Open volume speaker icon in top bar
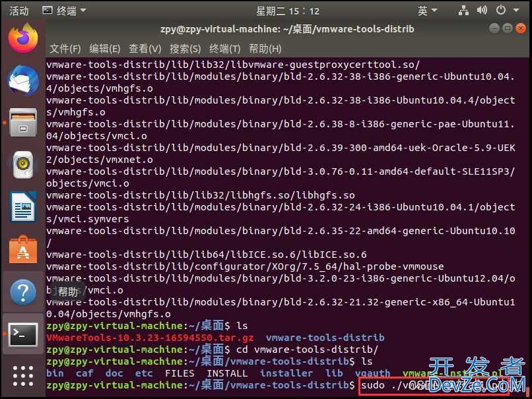 coord(482,11)
